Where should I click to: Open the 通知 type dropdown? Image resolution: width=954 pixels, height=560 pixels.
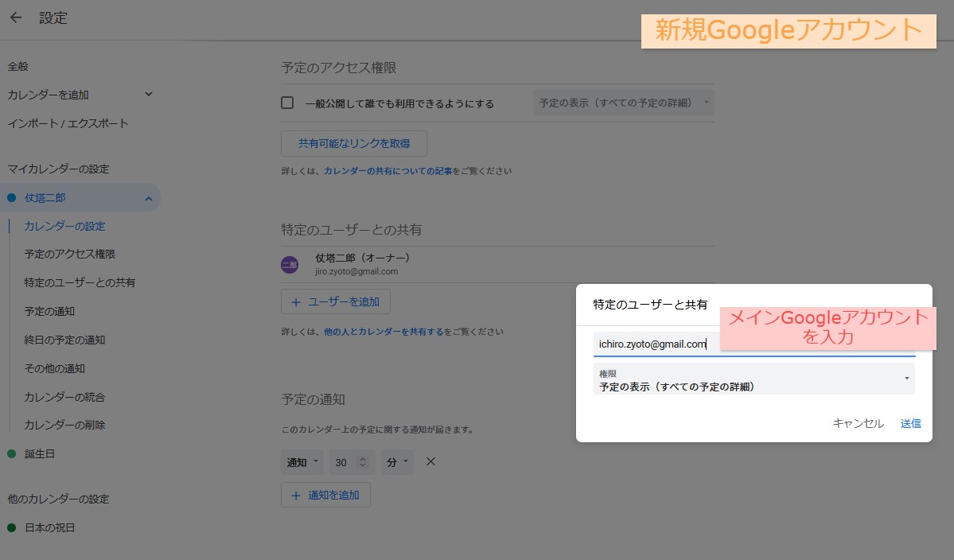tap(302, 462)
